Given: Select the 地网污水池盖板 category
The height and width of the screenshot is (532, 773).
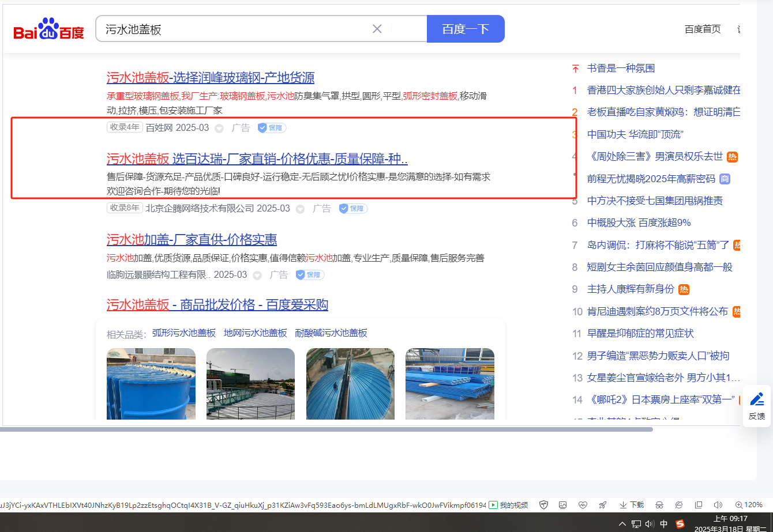Looking at the screenshot, I should pyautogui.click(x=256, y=333).
